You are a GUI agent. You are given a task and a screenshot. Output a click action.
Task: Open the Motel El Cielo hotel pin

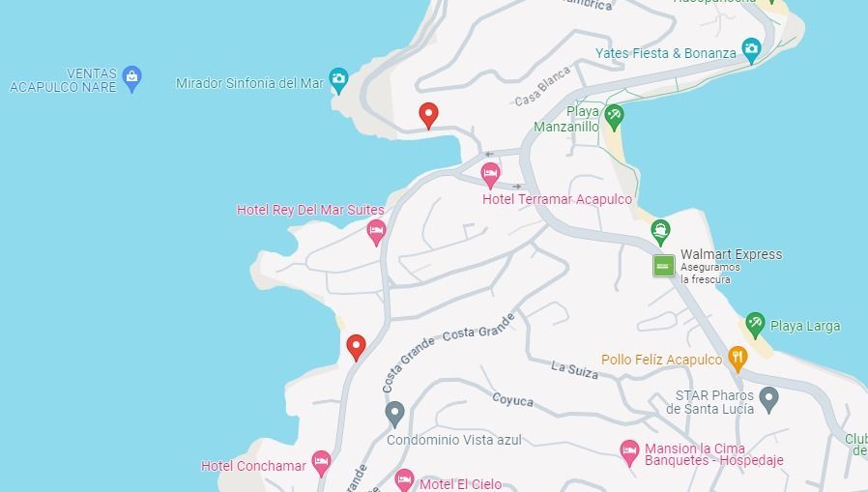tap(404, 480)
